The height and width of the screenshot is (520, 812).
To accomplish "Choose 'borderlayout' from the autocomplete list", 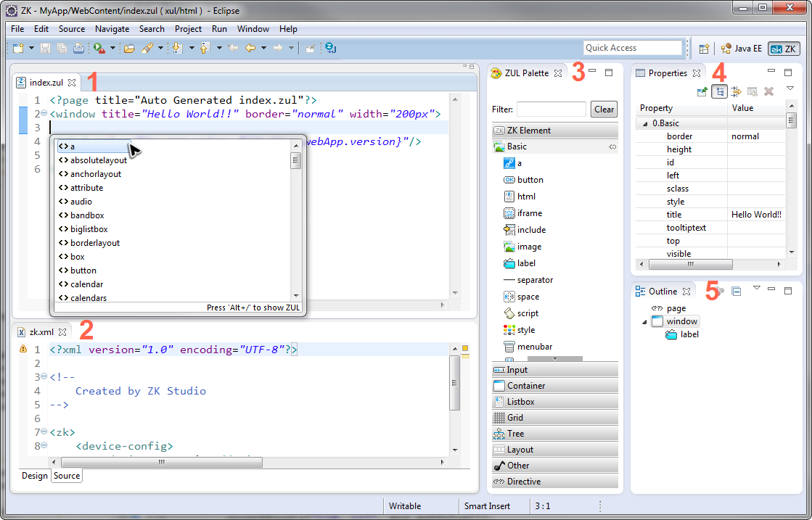I will point(95,243).
